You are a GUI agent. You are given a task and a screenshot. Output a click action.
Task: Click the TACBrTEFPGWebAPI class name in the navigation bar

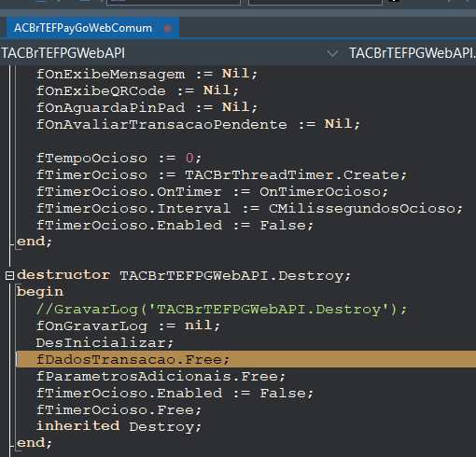tap(63, 53)
